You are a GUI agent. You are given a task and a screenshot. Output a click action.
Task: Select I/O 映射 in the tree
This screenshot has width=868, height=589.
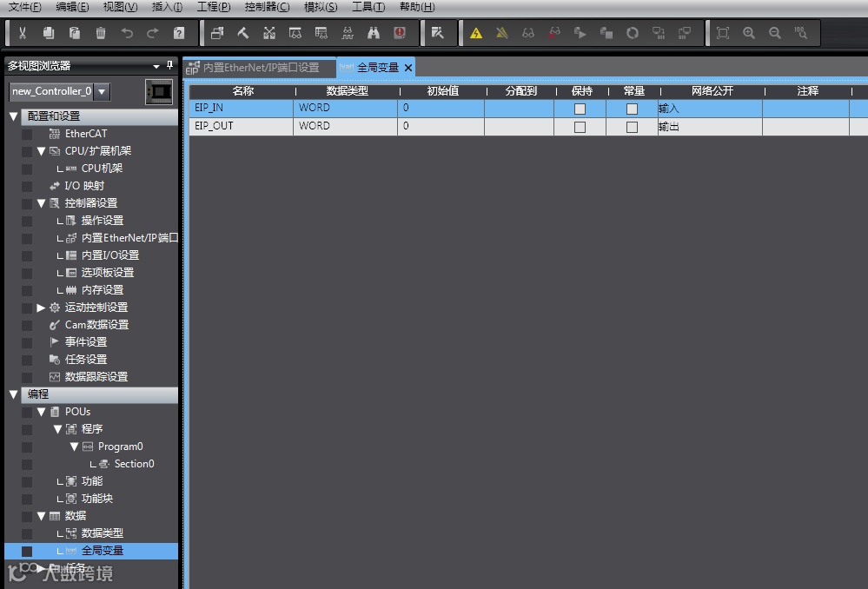point(84,185)
